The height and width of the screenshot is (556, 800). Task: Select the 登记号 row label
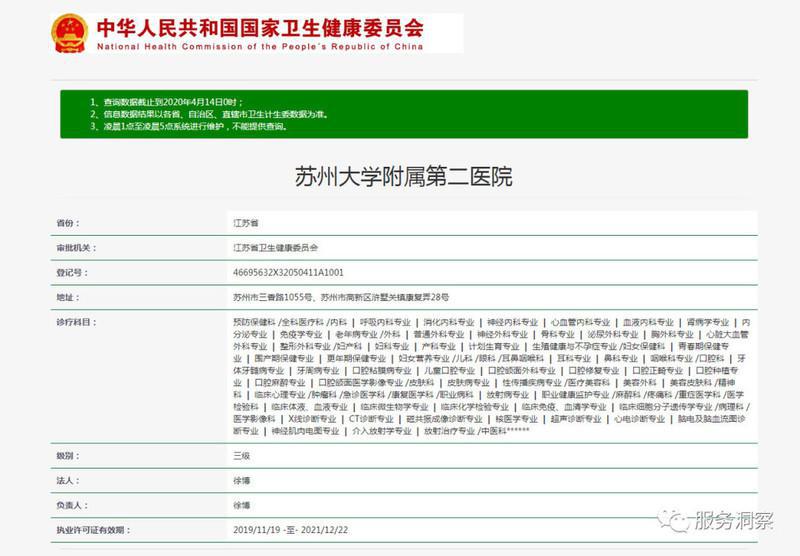[71, 272]
